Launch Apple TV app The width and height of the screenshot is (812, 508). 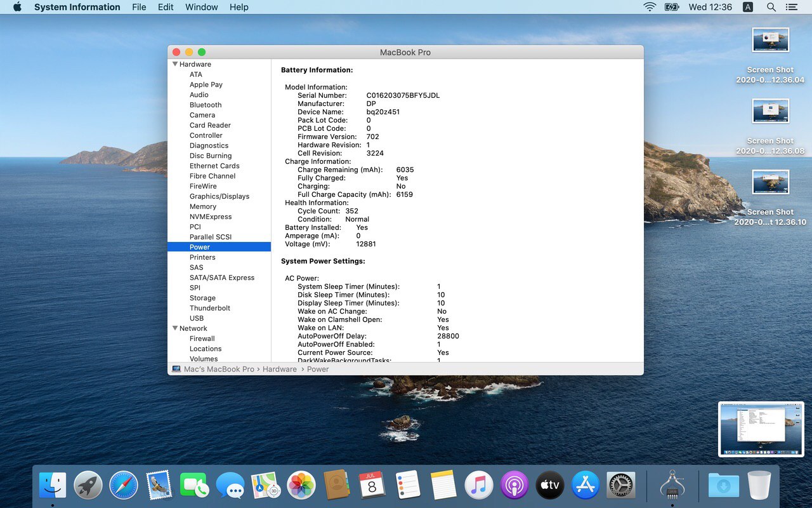coord(550,486)
